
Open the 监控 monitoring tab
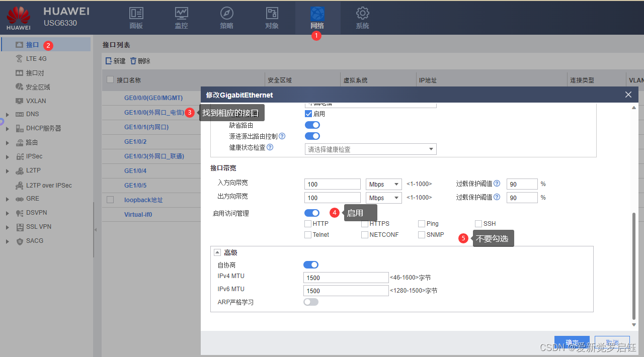coord(181,18)
